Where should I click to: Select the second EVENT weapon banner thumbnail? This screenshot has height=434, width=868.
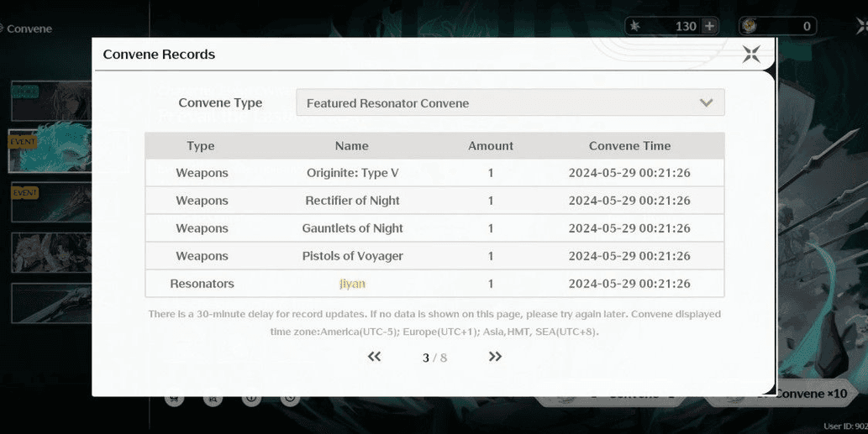(x=50, y=202)
